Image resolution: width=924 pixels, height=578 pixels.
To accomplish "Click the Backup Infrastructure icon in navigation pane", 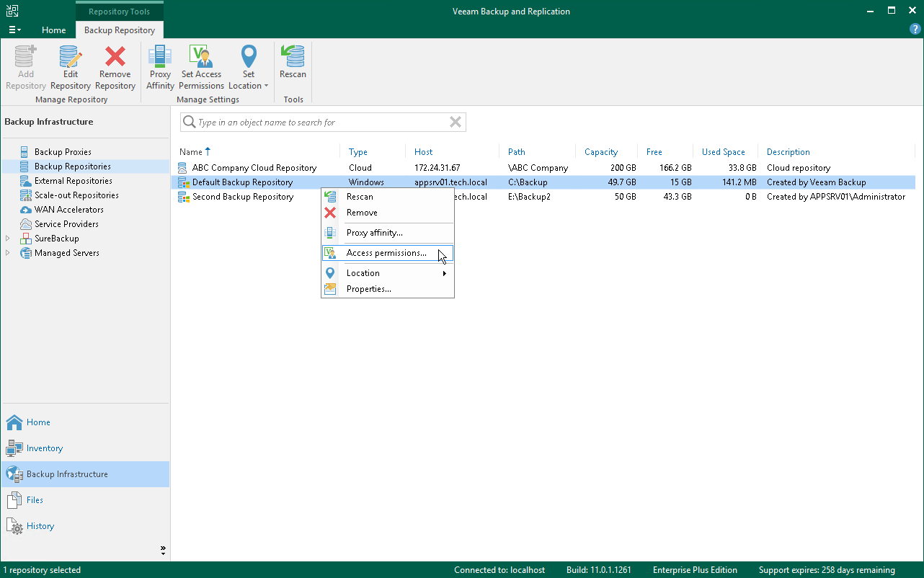I will pos(14,474).
